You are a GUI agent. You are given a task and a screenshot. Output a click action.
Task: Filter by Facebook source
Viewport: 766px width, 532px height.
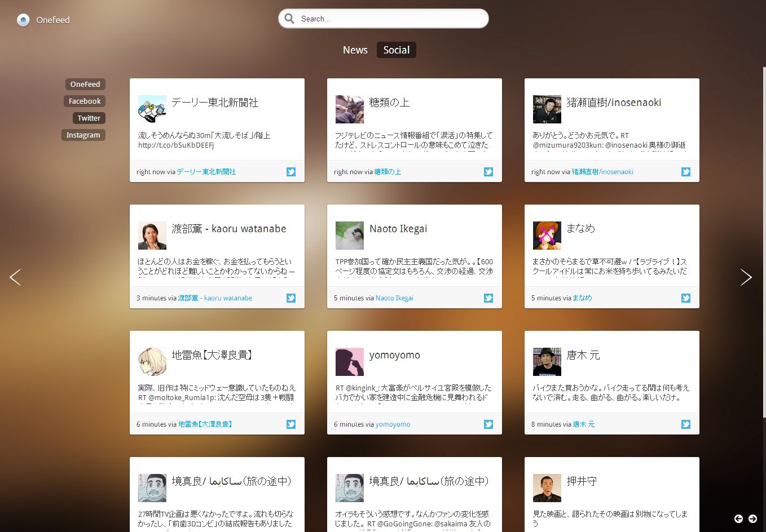(85, 101)
